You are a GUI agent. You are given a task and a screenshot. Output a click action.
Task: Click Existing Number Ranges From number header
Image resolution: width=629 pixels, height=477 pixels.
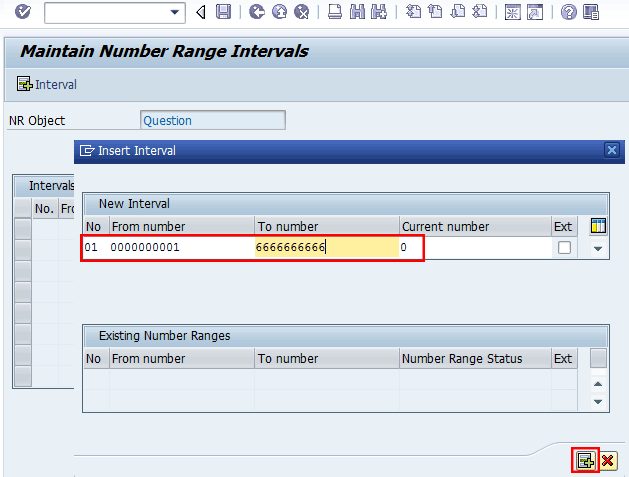tap(182, 359)
